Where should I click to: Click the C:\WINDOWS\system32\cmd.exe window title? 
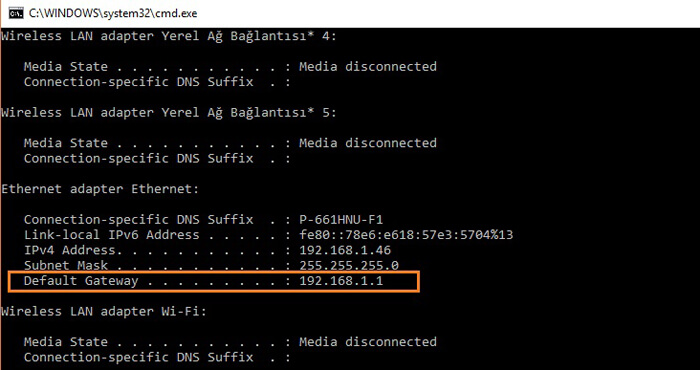(x=113, y=13)
